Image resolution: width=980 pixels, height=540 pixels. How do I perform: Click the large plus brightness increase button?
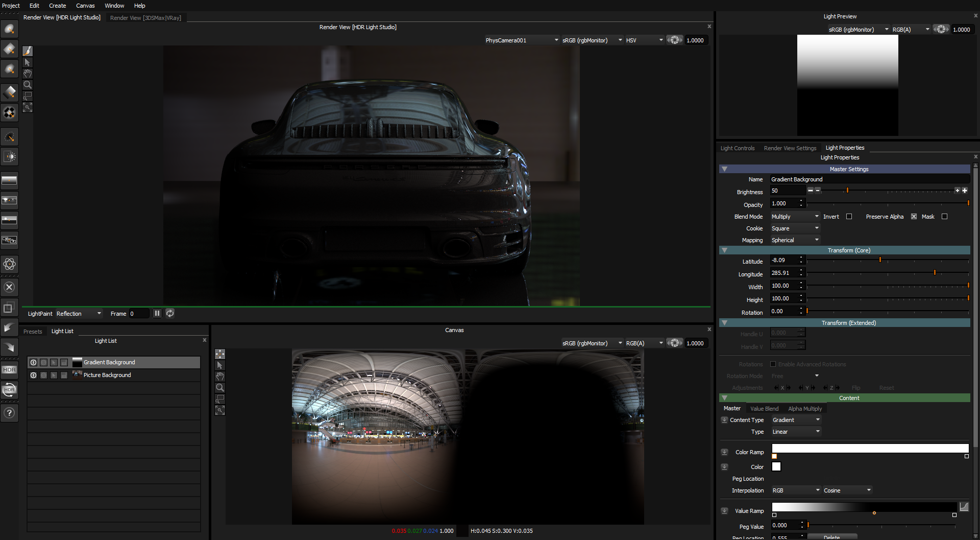[x=965, y=190]
